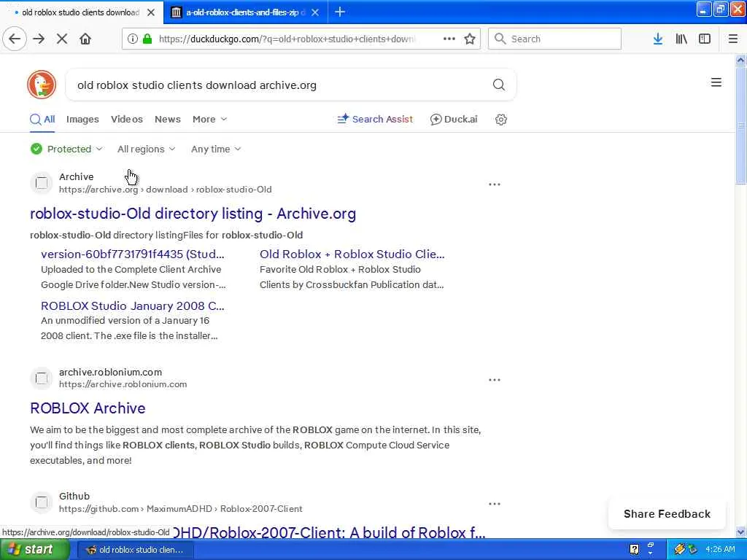Viewport: 747px width, 560px height.
Task: Close the old roblox studio clients tab
Action: click(x=151, y=12)
